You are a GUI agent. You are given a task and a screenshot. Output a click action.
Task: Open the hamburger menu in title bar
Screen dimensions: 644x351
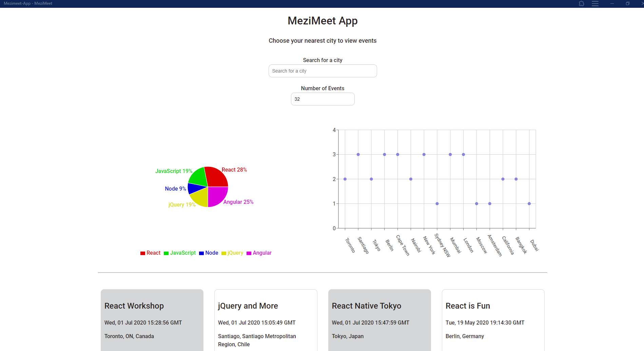tap(595, 4)
